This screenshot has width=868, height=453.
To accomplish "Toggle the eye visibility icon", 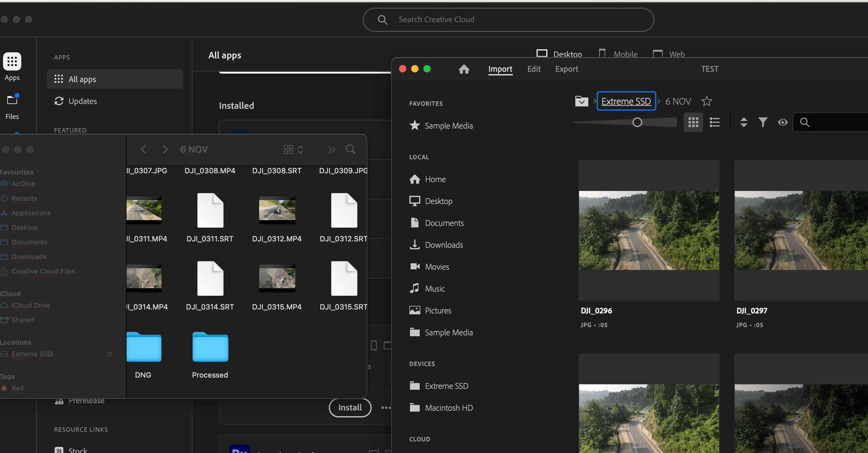I will 783,122.
